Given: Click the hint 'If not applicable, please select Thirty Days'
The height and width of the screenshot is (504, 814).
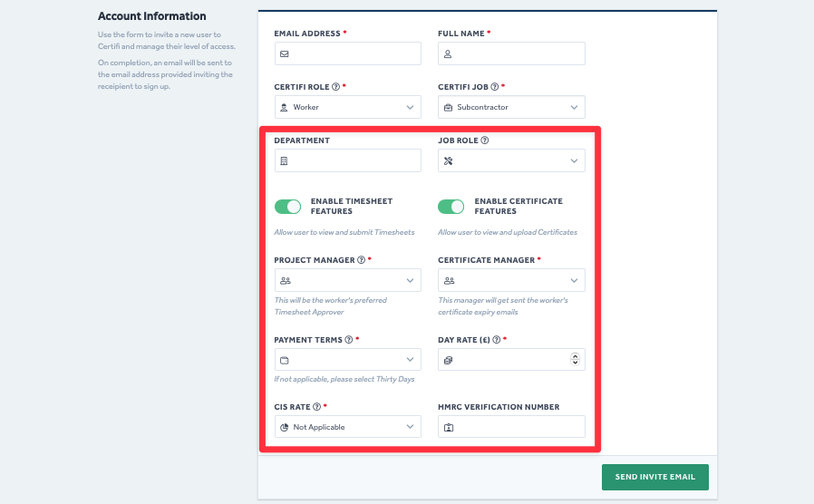Looking at the screenshot, I should (x=344, y=380).
